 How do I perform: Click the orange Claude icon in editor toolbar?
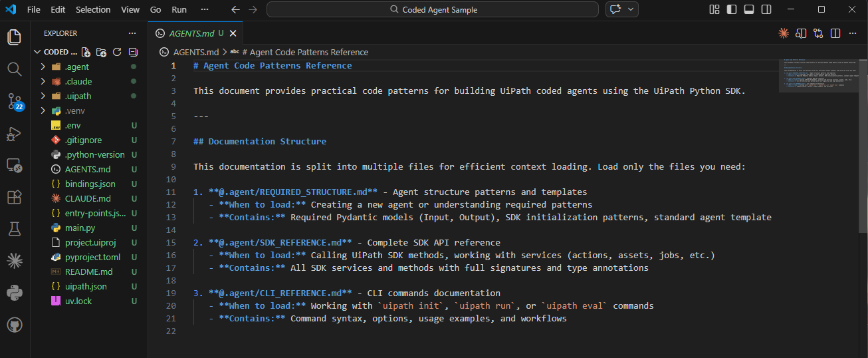pos(784,33)
